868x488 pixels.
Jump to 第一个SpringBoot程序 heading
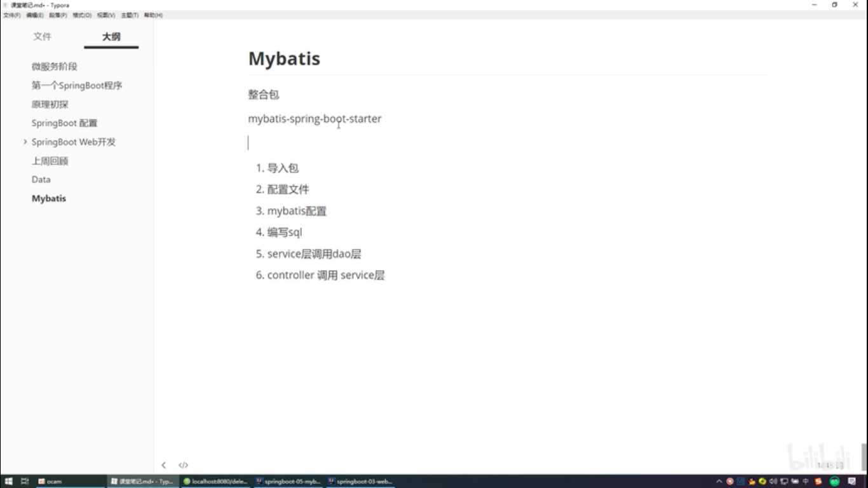click(x=77, y=85)
